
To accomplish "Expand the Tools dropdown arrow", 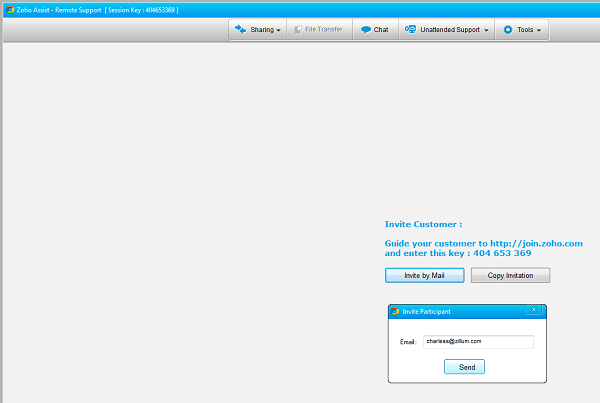I will click(539, 30).
